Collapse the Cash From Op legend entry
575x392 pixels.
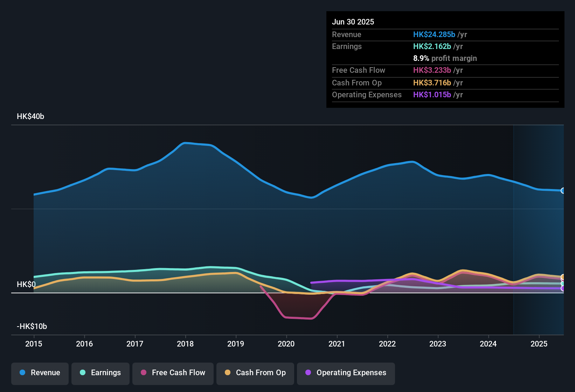(x=255, y=373)
